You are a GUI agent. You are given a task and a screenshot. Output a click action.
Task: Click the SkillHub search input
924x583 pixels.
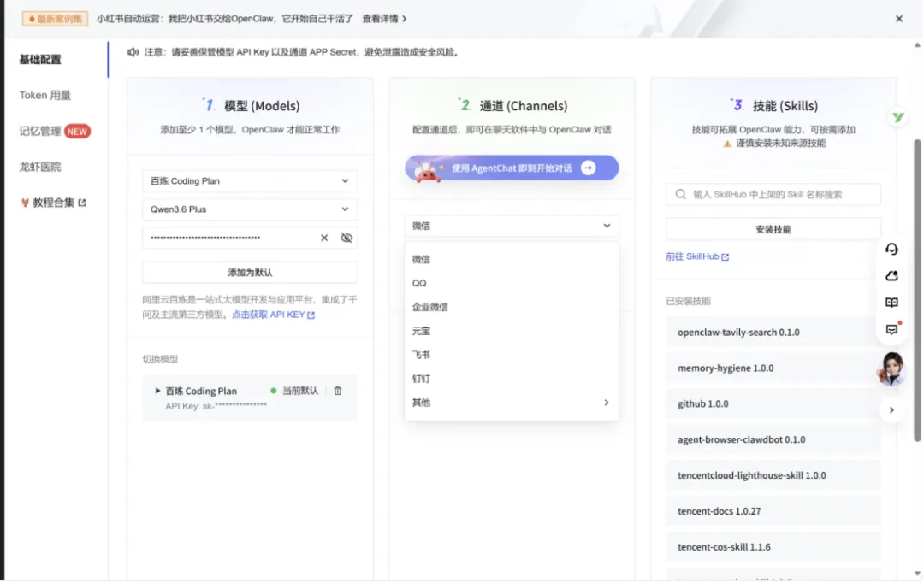click(x=773, y=195)
